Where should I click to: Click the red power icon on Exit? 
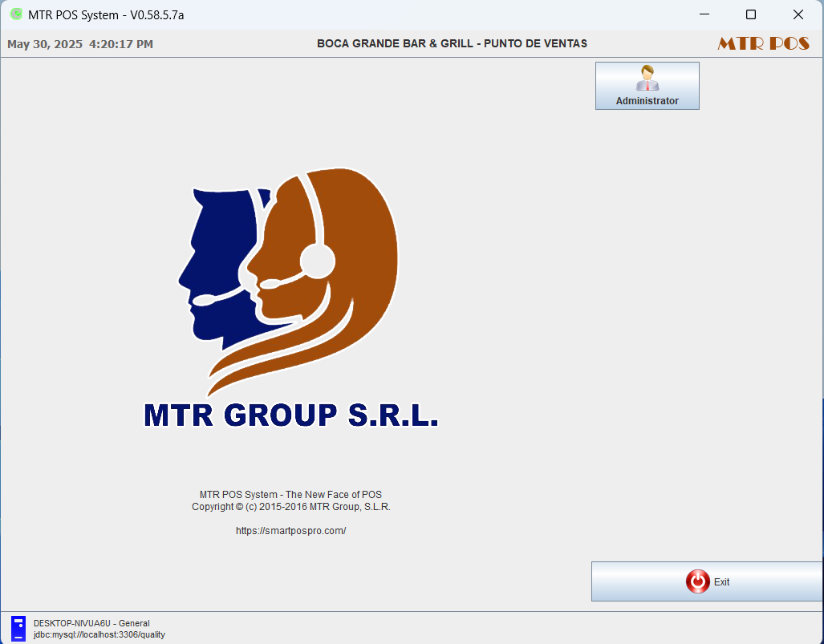pyautogui.click(x=697, y=581)
